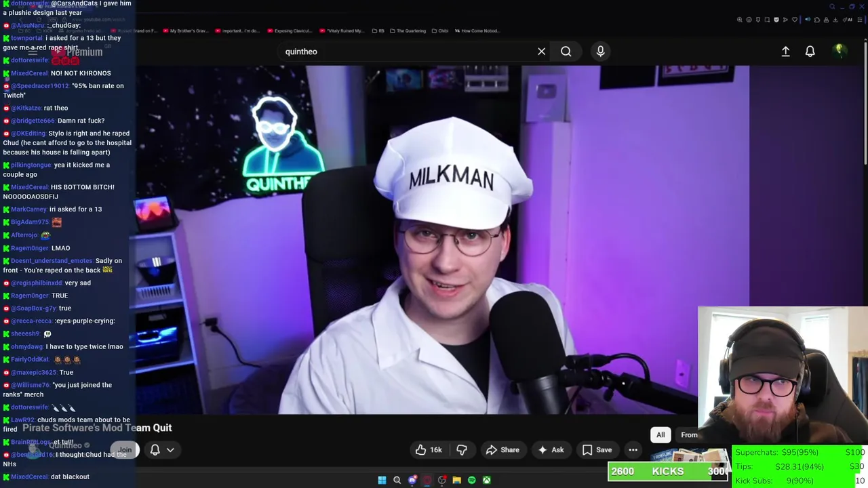Image resolution: width=868 pixels, height=488 pixels.
Task: Join the Quintheo channel membership
Action: pos(125,450)
